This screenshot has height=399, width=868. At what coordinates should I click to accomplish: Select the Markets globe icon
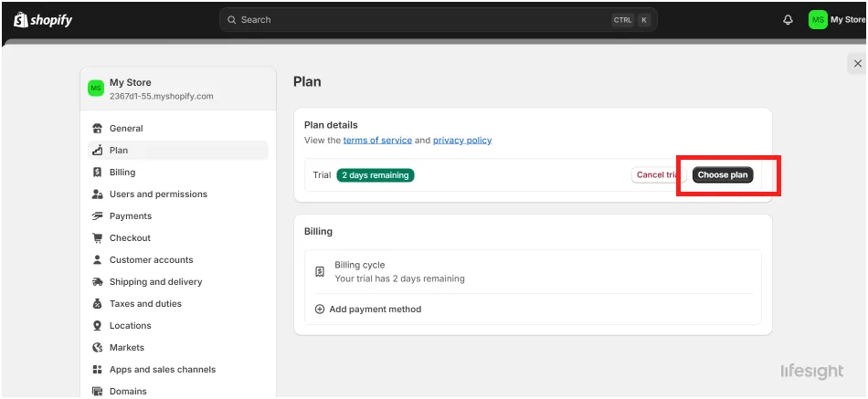(98, 348)
